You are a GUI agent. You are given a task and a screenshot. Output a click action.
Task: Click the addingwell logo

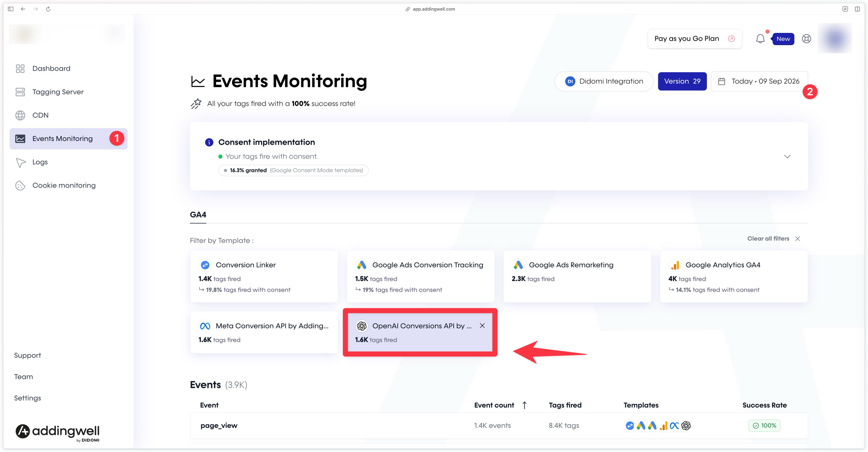pyautogui.click(x=57, y=432)
